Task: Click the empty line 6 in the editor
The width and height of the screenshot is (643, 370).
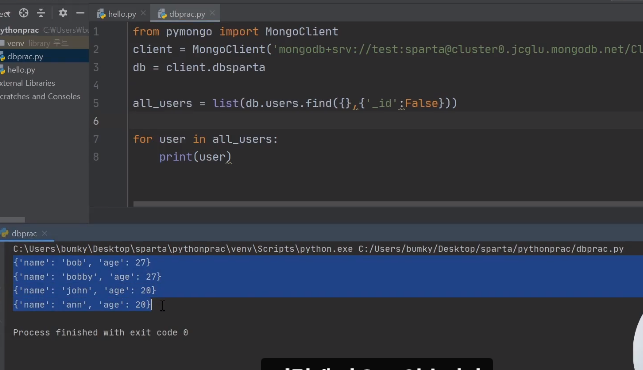Action: [385, 121]
